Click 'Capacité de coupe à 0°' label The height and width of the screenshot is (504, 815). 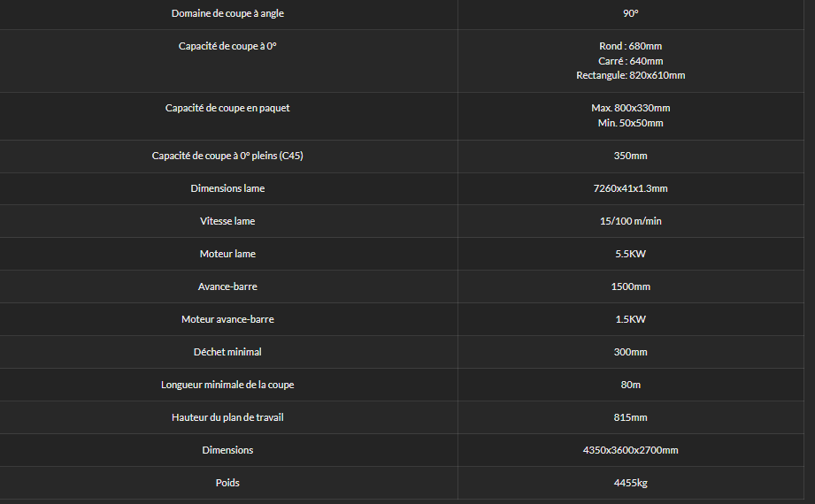pos(227,46)
